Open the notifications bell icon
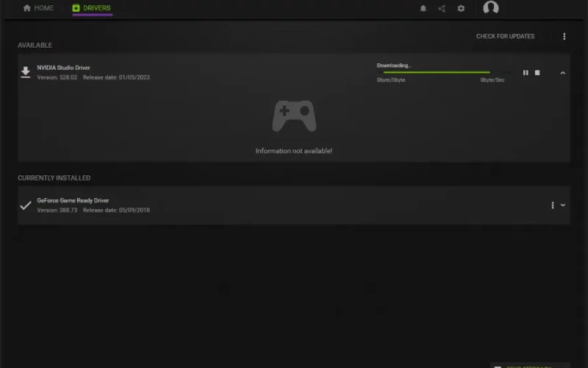 [x=423, y=8]
